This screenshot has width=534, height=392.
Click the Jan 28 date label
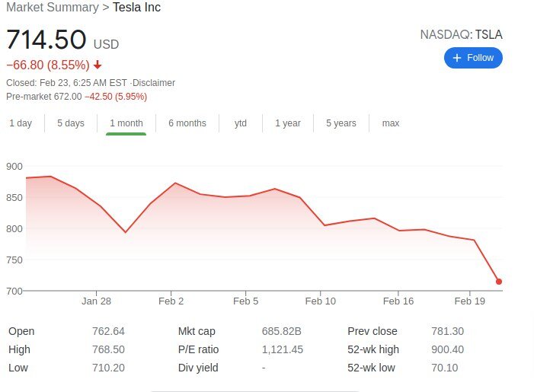click(96, 301)
